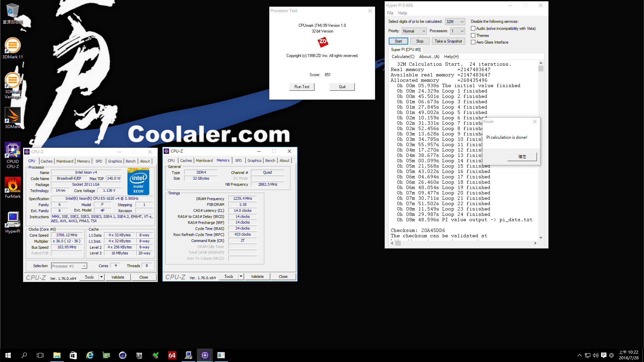Click Validate in the left CPU-Z window
Image resolution: width=644 pixels, height=362 pixels.
[x=118, y=277]
